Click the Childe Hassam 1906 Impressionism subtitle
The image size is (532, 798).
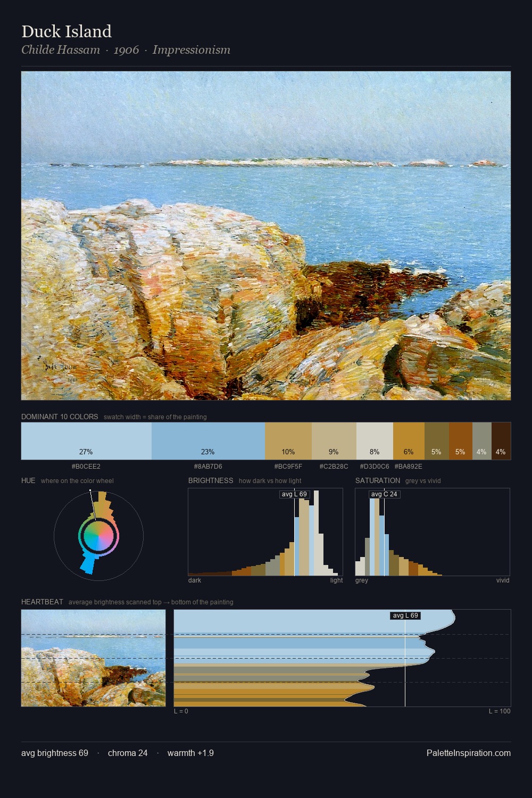(126, 50)
